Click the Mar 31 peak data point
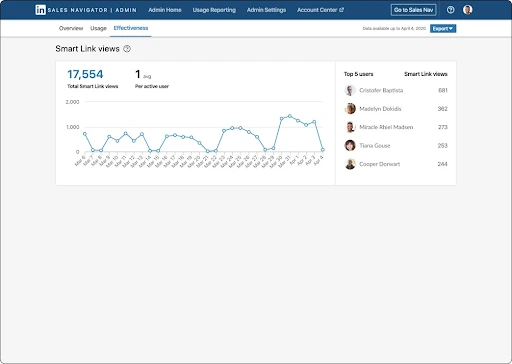512x364 pixels. (289, 116)
